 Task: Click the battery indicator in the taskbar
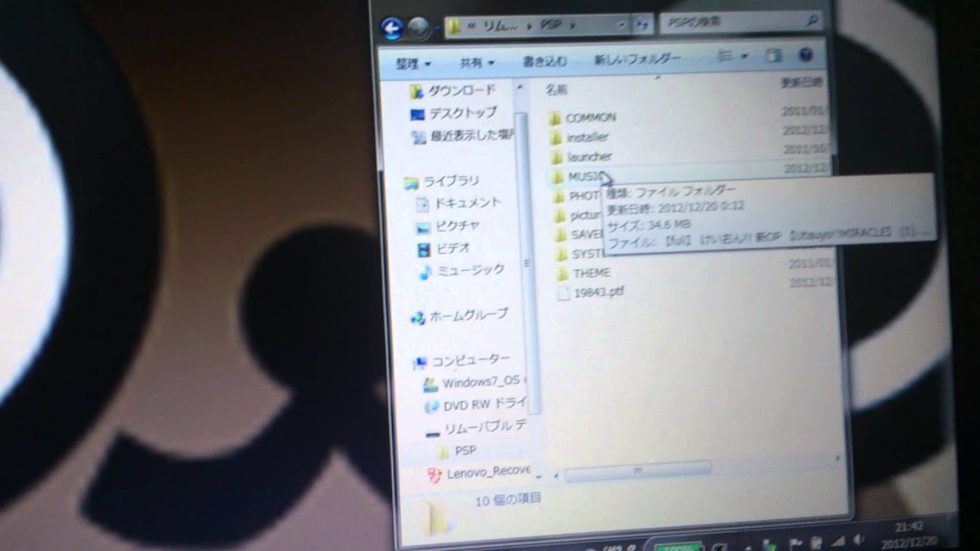coord(678,546)
